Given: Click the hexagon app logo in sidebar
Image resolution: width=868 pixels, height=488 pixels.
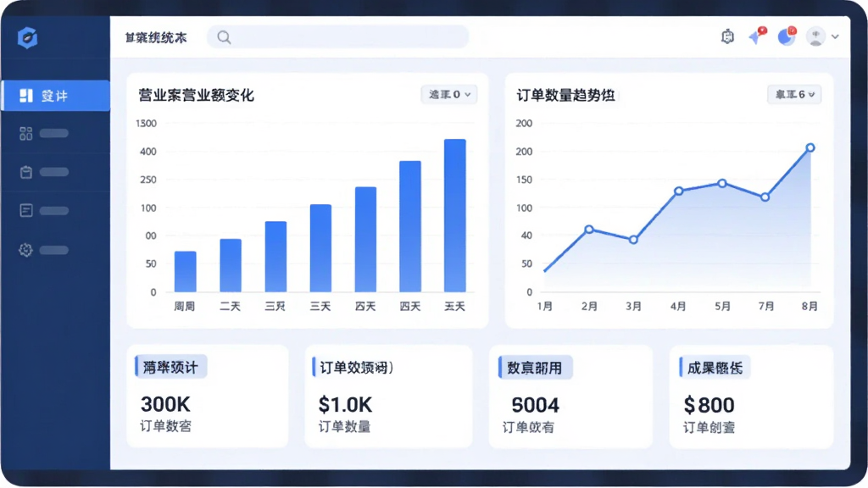Looking at the screenshot, I should pos(27,37).
